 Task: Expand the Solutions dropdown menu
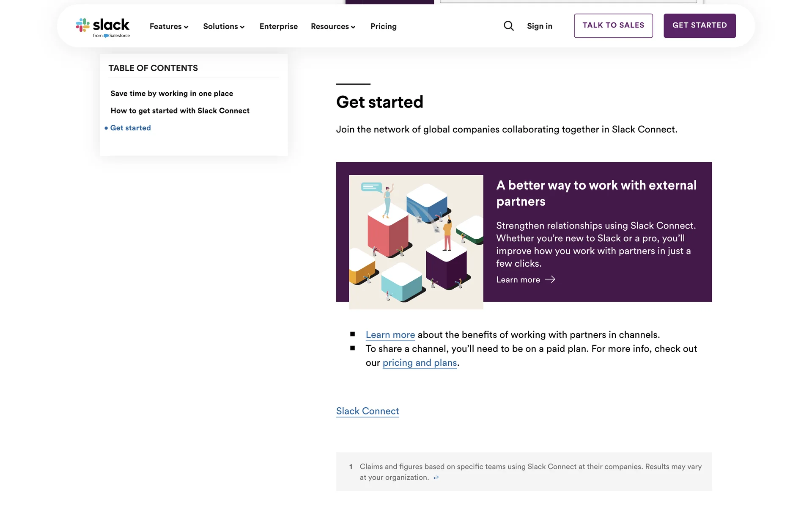point(224,26)
